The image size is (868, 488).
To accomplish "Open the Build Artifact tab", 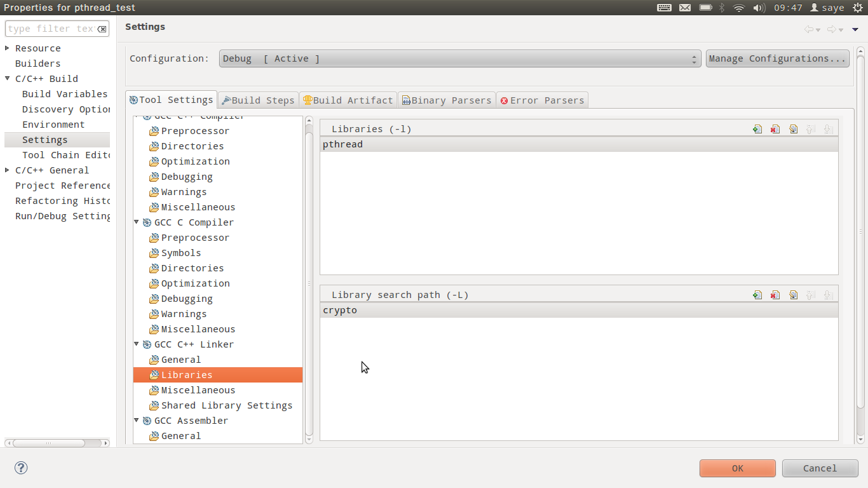I will [x=348, y=100].
